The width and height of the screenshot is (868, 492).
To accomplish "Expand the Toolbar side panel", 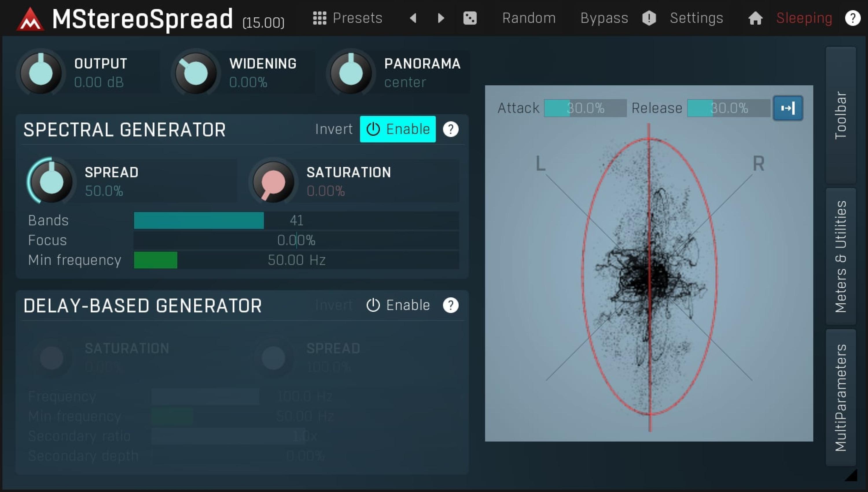I will pos(840,115).
